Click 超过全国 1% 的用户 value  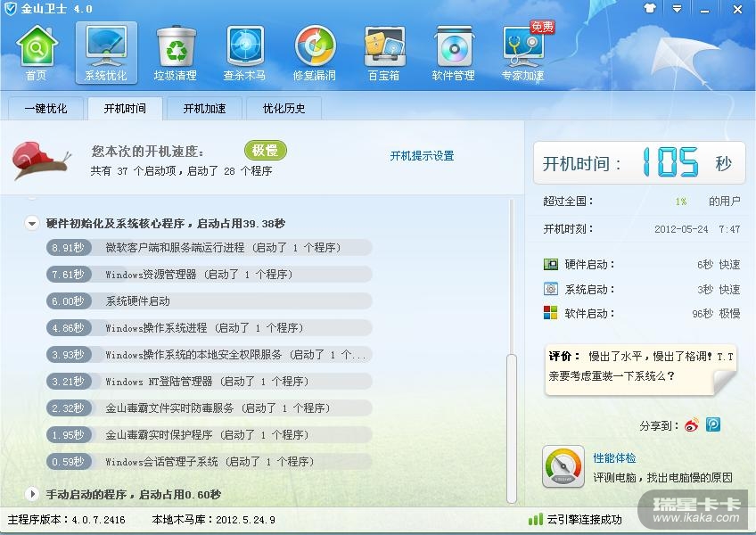(x=708, y=202)
